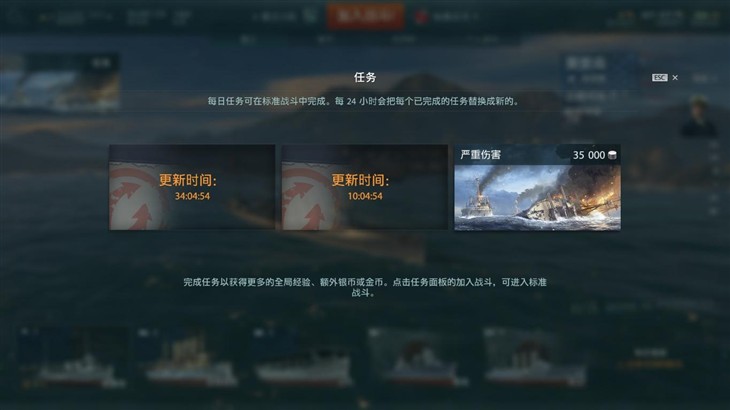Select the third ship in the bottom carousel

305,357
